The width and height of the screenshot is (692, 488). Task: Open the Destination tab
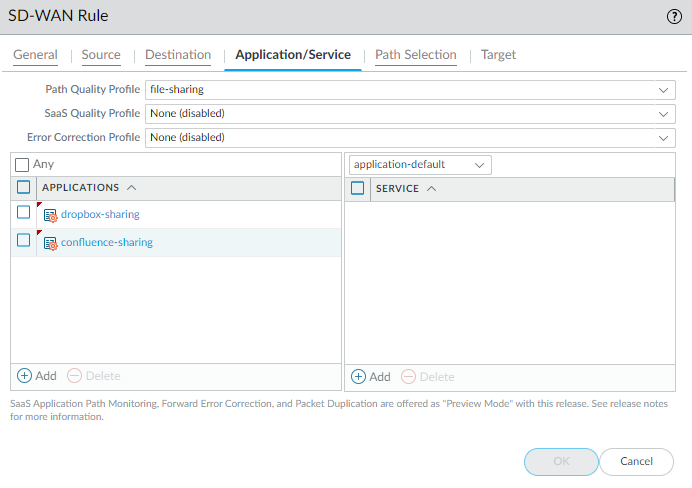point(178,55)
